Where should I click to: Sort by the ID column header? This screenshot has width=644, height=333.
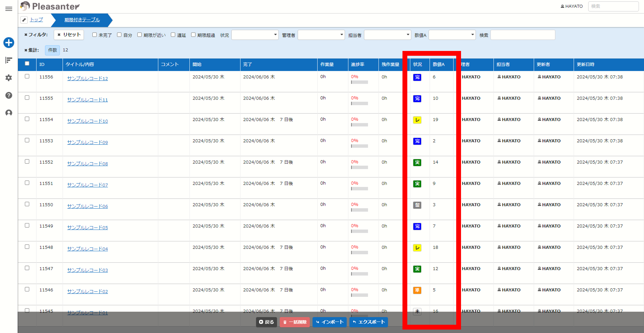(x=50, y=64)
